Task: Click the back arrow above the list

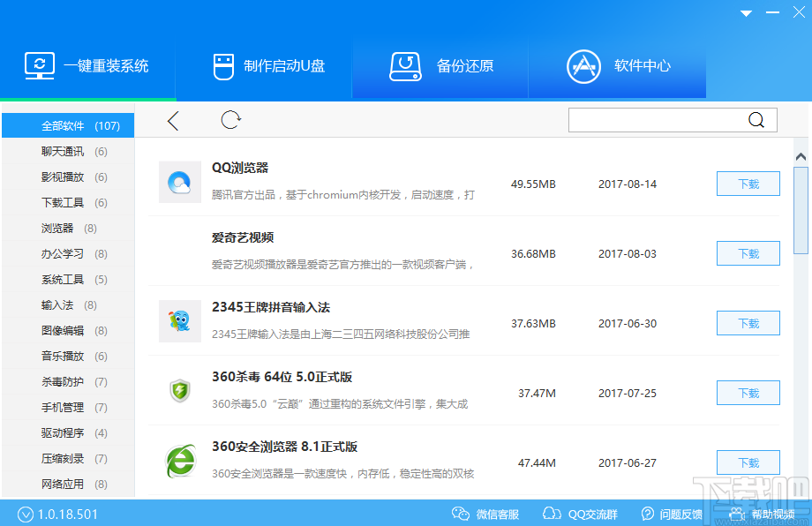Action: (x=173, y=120)
